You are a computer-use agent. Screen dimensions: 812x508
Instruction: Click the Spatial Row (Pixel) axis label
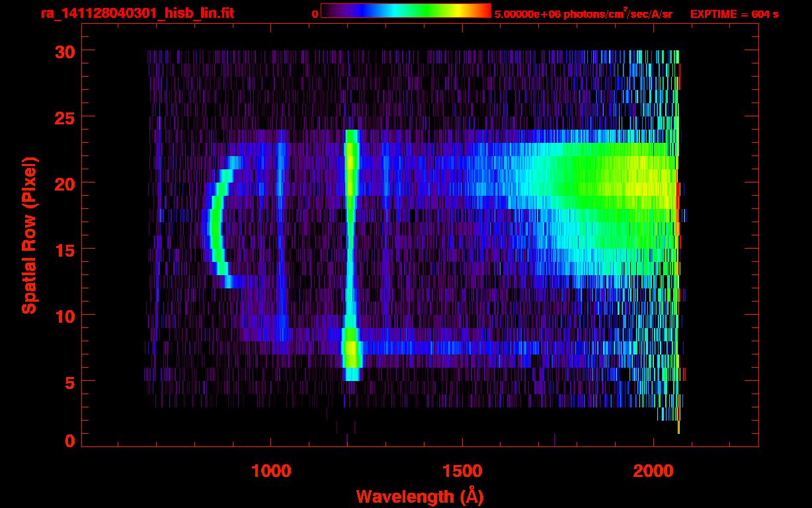pyautogui.click(x=28, y=235)
